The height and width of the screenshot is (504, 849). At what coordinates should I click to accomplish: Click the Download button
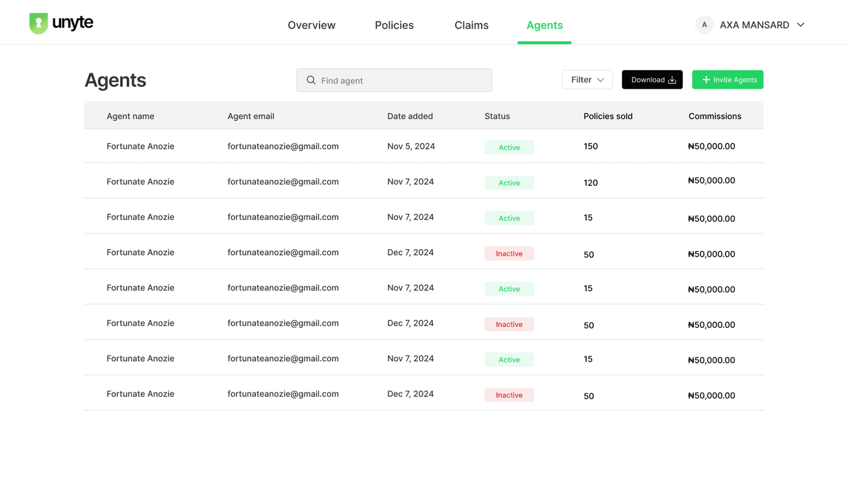click(x=652, y=80)
